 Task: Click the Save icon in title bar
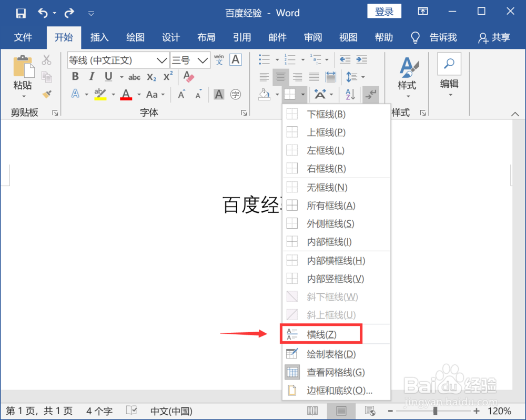pyautogui.click(x=21, y=13)
